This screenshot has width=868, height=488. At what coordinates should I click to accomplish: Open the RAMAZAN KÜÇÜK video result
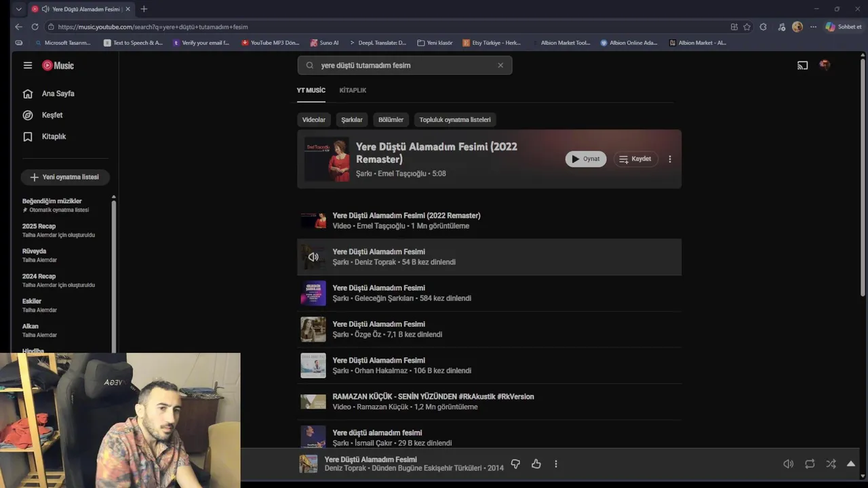489,401
